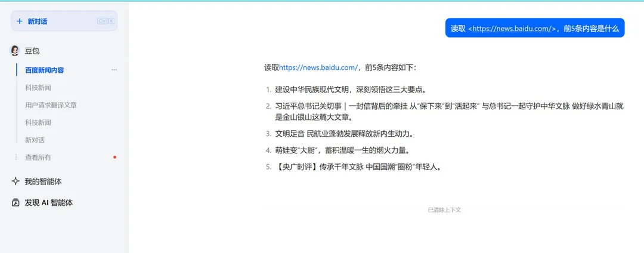644x253 pixels.
Task: Click the plus icon in 新对话 button
Action: 20,21
